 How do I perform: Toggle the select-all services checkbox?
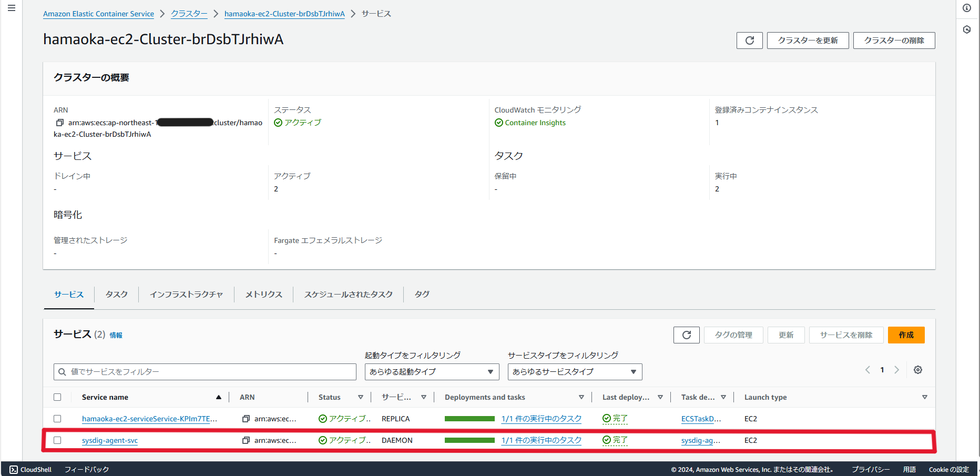click(x=57, y=397)
